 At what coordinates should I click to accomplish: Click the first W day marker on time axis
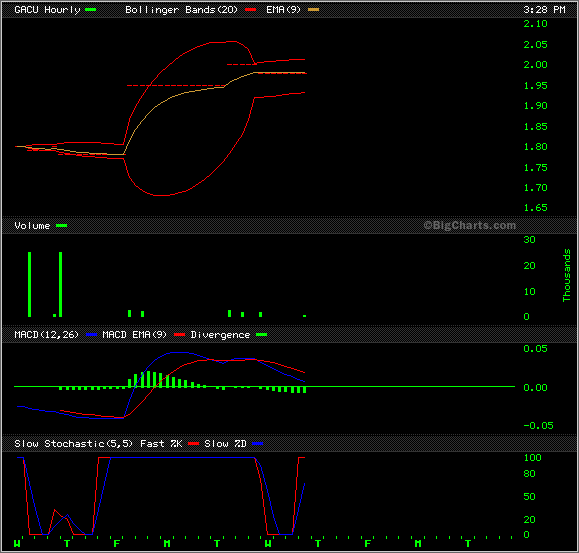point(17,544)
